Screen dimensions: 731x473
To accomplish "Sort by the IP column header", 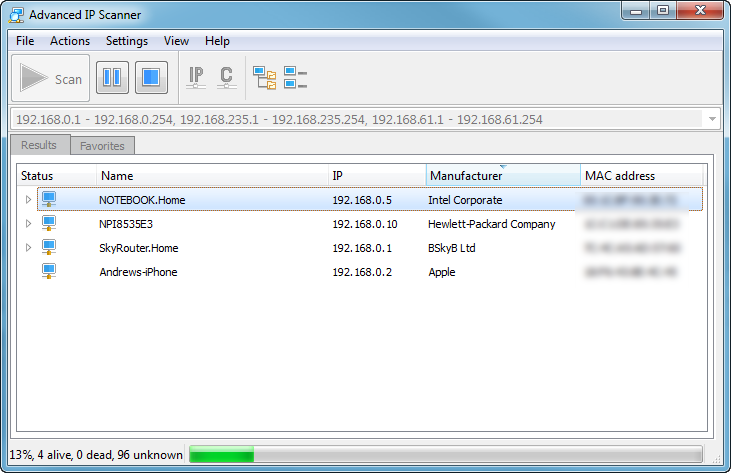I will [x=377, y=176].
